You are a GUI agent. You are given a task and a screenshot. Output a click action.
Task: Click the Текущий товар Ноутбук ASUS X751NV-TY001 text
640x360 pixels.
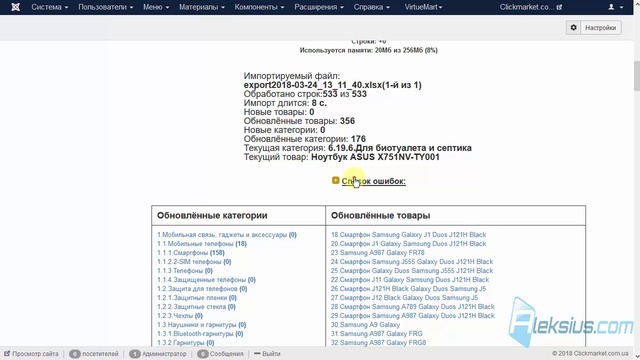[x=342, y=157]
